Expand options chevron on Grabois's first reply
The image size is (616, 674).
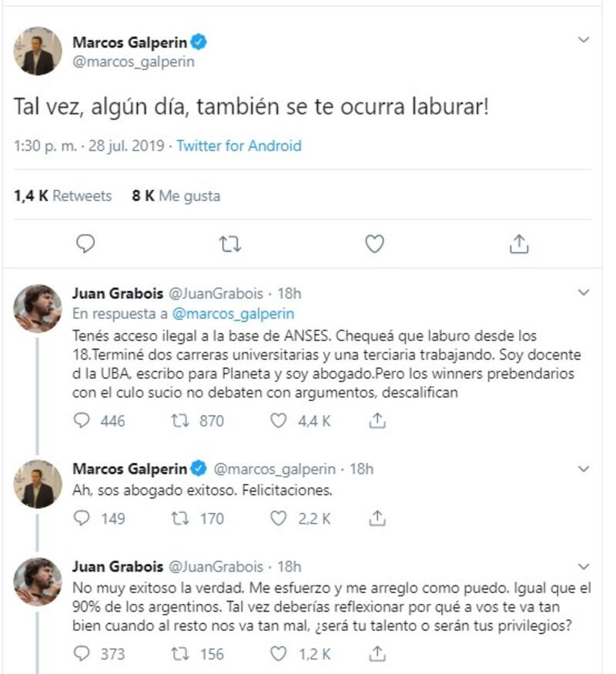pyautogui.click(x=584, y=293)
